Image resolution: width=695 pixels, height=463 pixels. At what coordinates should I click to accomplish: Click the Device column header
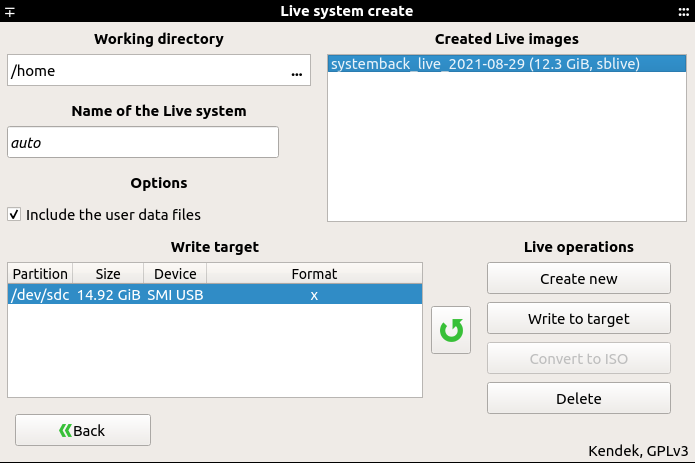175,274
